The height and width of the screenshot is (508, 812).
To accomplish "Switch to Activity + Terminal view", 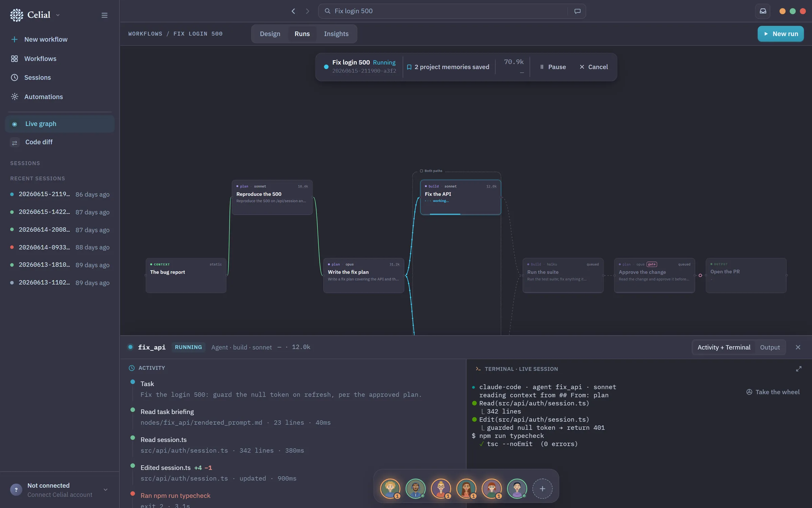I will pyautogui.click(x=724, y=347).
